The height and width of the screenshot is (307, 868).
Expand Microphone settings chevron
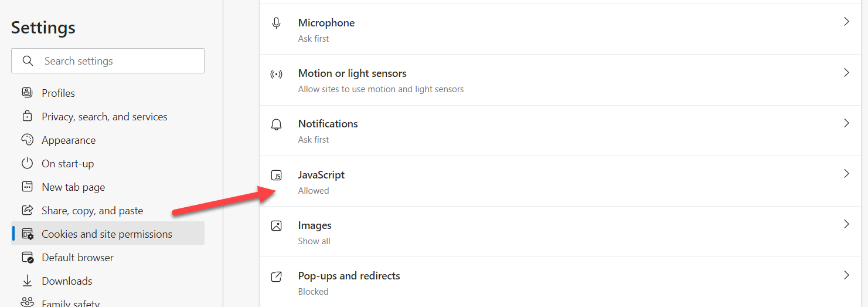(846, 22)
